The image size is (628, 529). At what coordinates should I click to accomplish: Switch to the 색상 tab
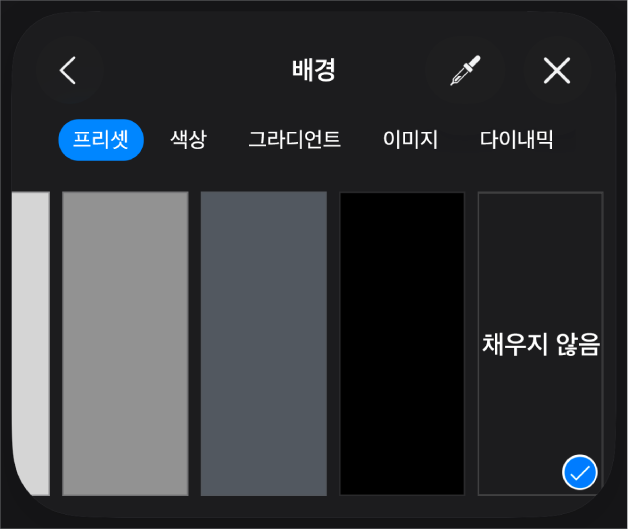[x=188, y=140]
